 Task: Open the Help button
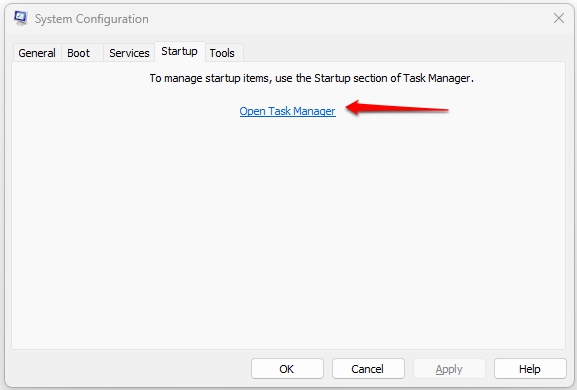[530, 369]
